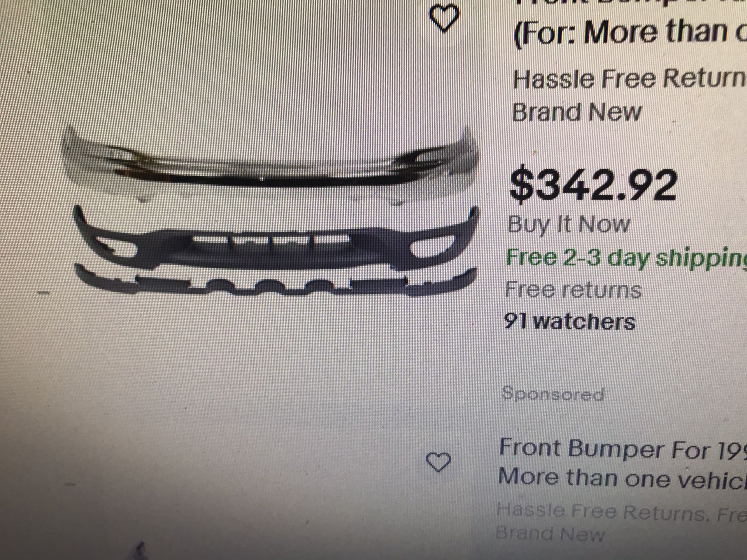Select the faded 'Brand New' text under Sponsored listing
The image size is (747, 560).
(x=550, y=534)
